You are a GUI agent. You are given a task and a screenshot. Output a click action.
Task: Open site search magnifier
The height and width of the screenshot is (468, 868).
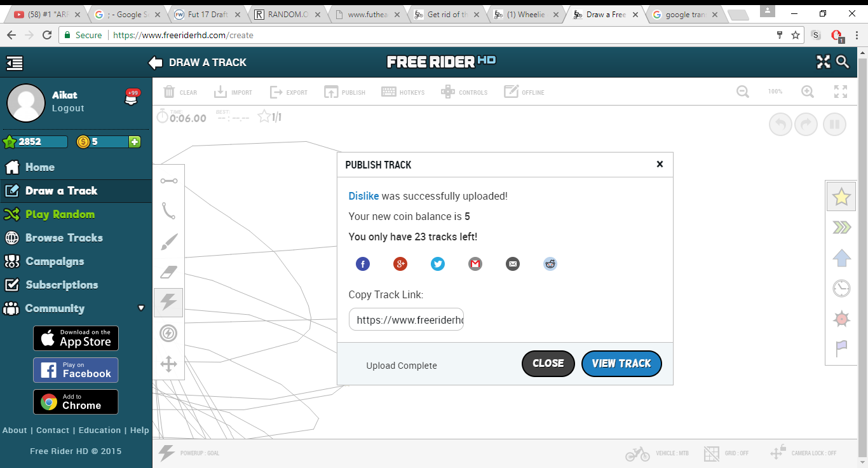tap(843, 62)
